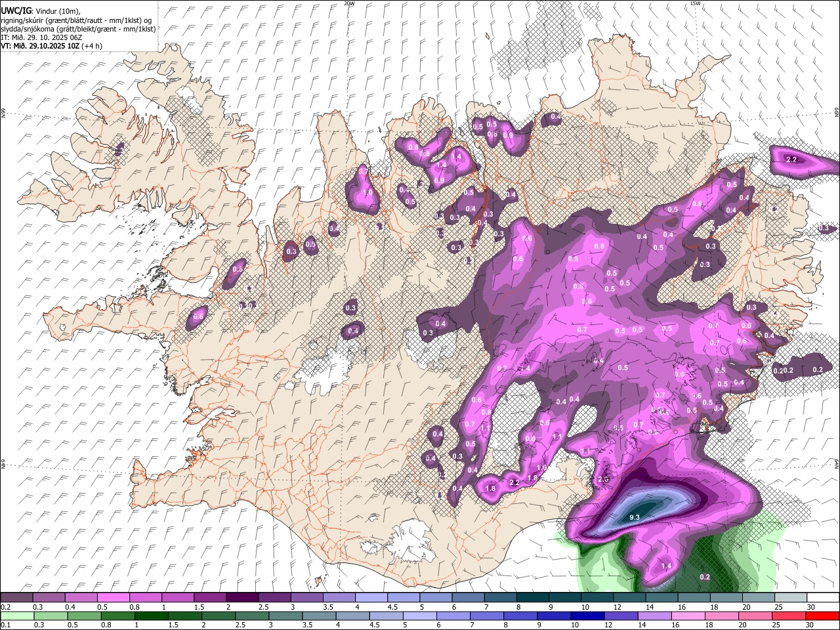Click the 'rigning/skúrir' legend description line
The image size is (840, 630).
click(76, 20)
